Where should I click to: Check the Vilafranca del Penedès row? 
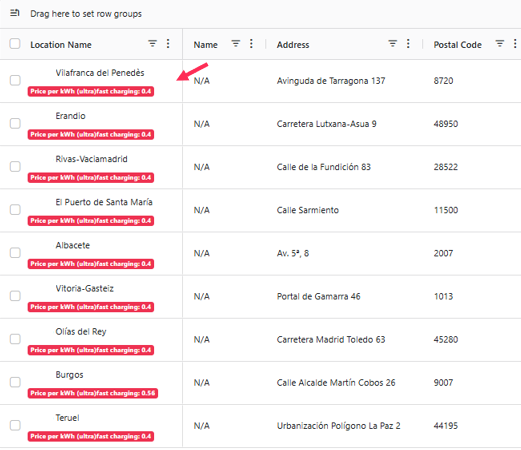point(15,80)
